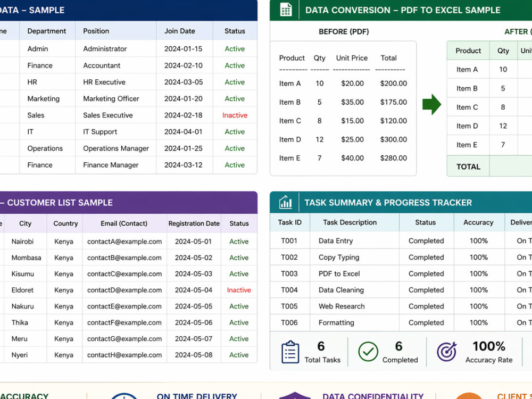Click 'Item C' in the After table

pos(467,107)
